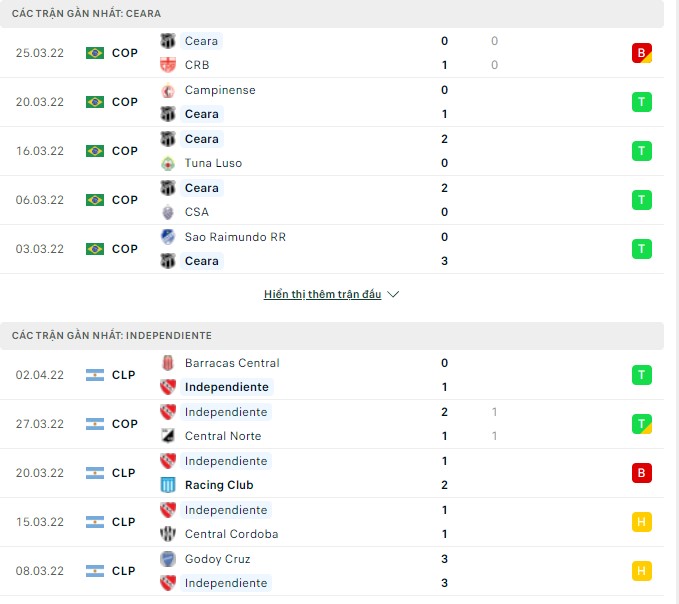Click the Tuna Luso team crest
Screen dimensions: 679x604
click(x=168, y=163)
